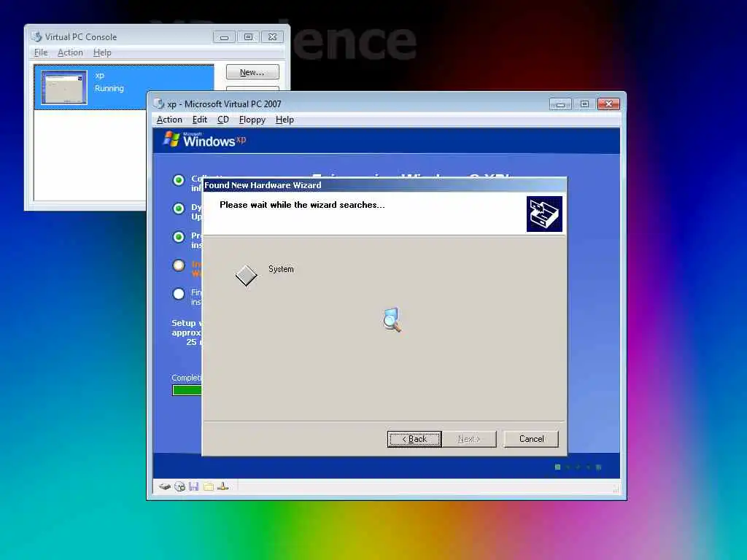This screenshot has height=560, width=747.
Task: Click the third completed setup step indicator
Action: (178, 237)
